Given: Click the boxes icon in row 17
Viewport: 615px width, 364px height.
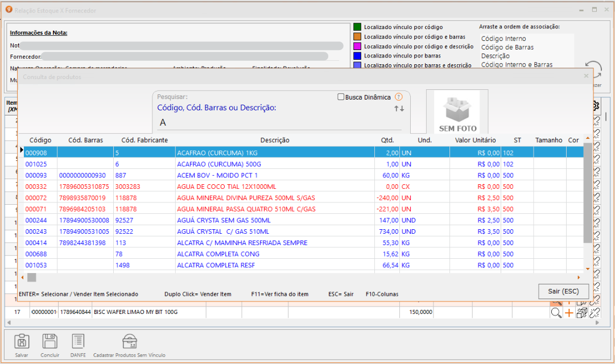Looking at the screenshot, I should click(581, 312).
